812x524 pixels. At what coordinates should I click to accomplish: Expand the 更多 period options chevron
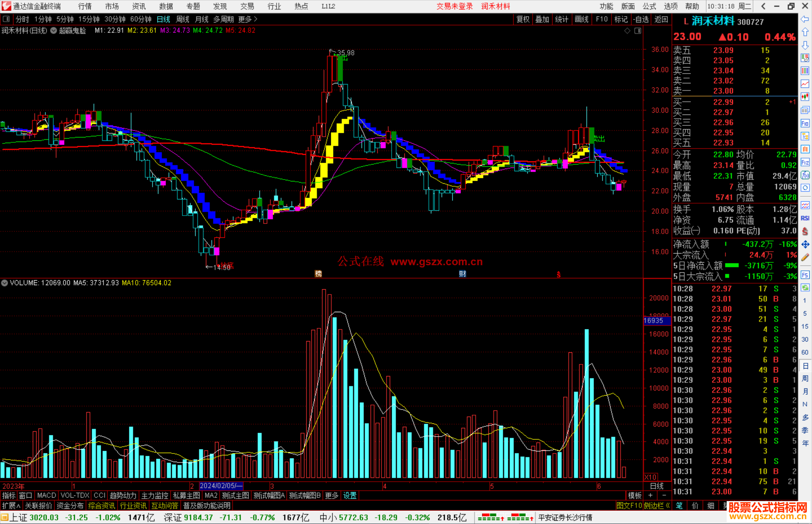(x=256, y=19)
